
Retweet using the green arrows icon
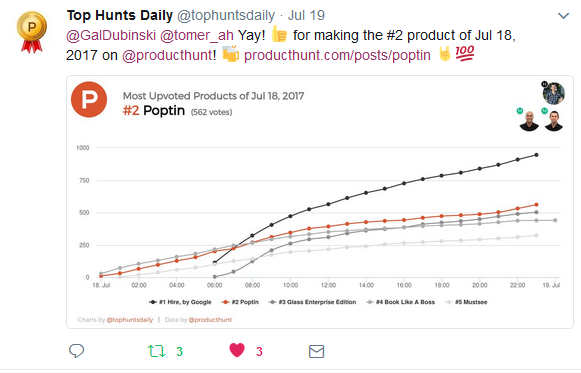coord(156,351)
